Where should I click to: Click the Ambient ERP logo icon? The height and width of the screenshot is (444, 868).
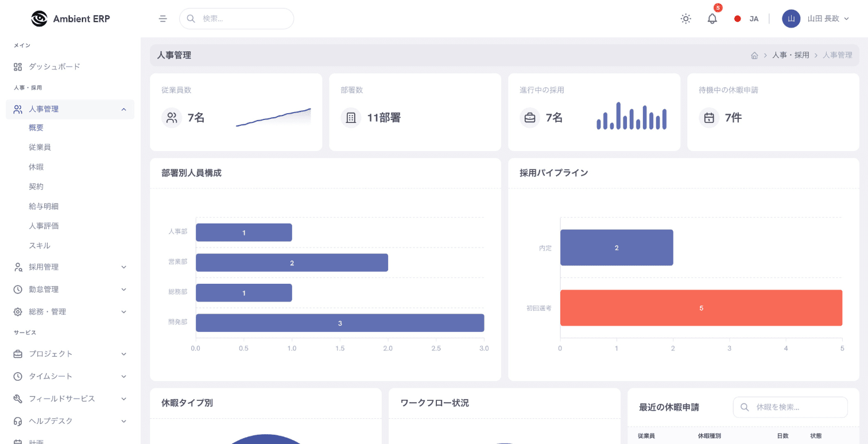tap(40, 18)
